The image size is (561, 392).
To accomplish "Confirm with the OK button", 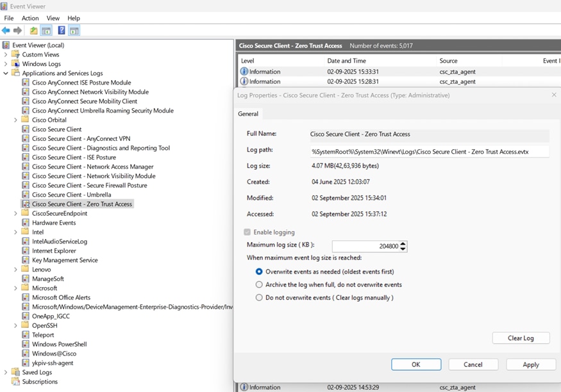I will coord(415,364).
